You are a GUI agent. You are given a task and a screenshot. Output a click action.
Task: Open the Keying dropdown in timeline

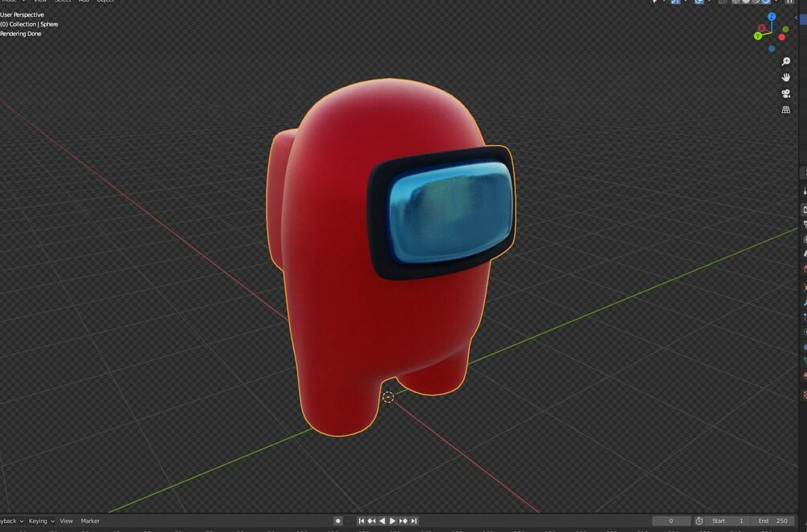41,522
